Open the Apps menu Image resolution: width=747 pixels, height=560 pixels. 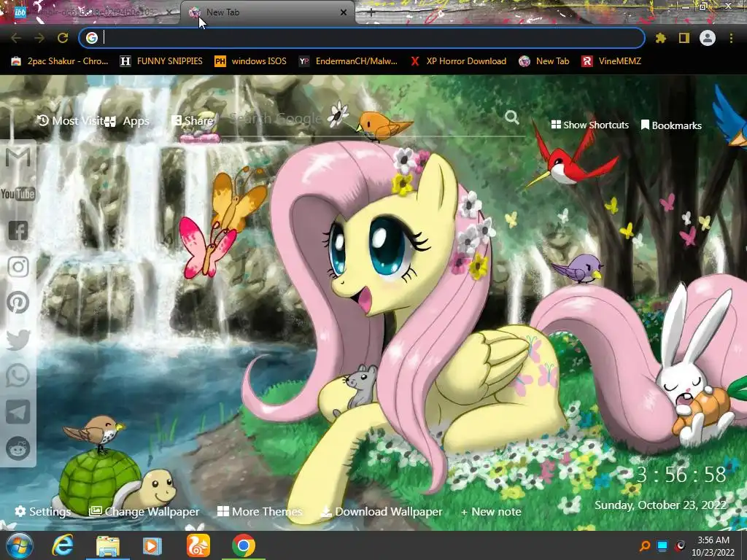click(127, 121)
